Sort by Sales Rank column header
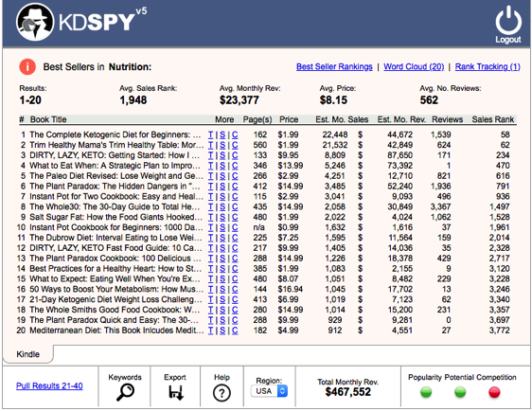 click(x=493, y=119)
